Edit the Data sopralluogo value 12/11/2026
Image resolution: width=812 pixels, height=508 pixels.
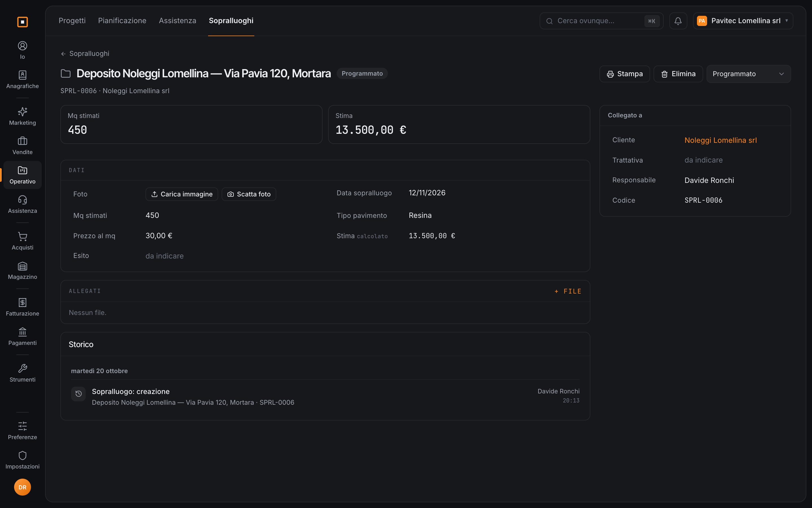point(427,193)
